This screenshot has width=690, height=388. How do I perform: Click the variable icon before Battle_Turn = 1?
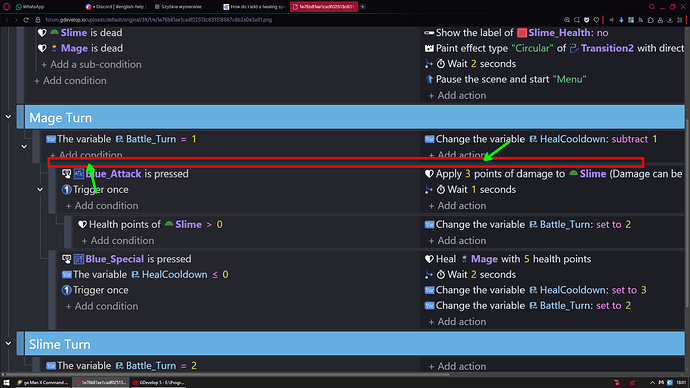[x=51, y=139]
